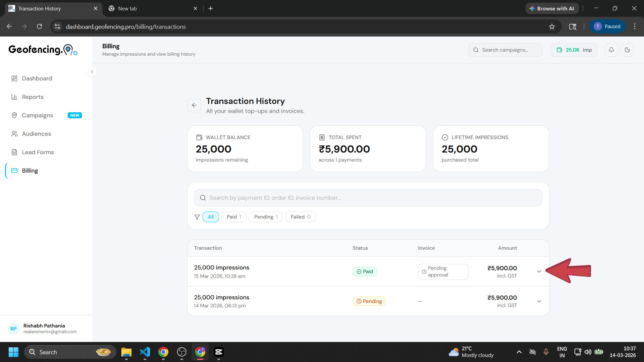The image size is (644, 362).
Task: Select the Reports sidebar icon
Action: click(x=14, y=97)
